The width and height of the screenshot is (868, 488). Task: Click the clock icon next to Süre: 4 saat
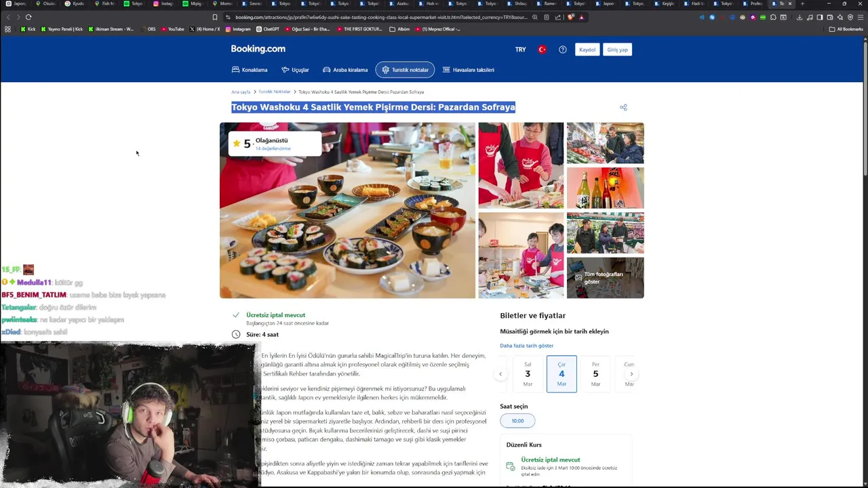236,334
